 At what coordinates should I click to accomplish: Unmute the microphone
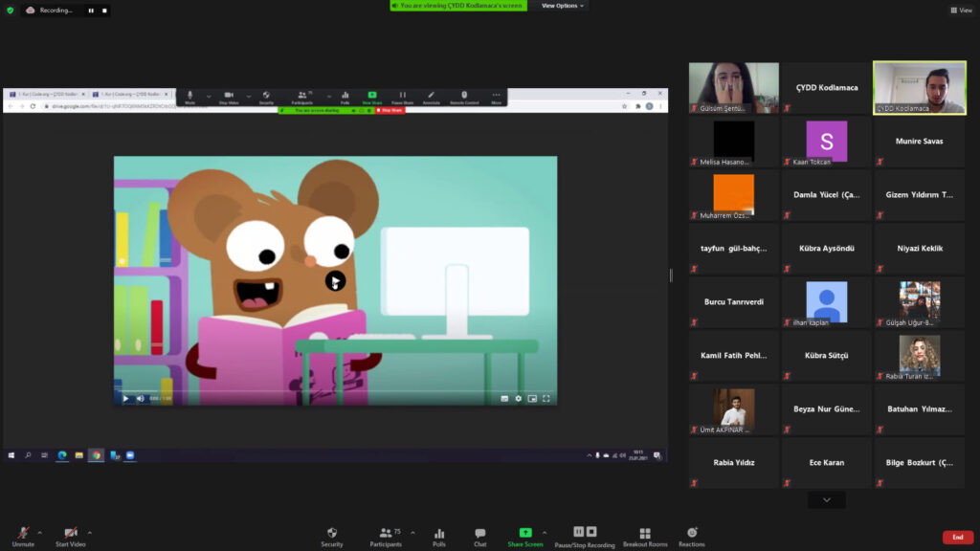[23, 536]
